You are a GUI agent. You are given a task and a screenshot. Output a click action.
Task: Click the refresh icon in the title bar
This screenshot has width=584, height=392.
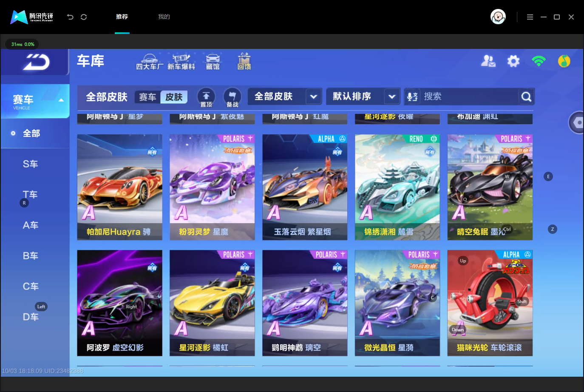coord(84,17)
